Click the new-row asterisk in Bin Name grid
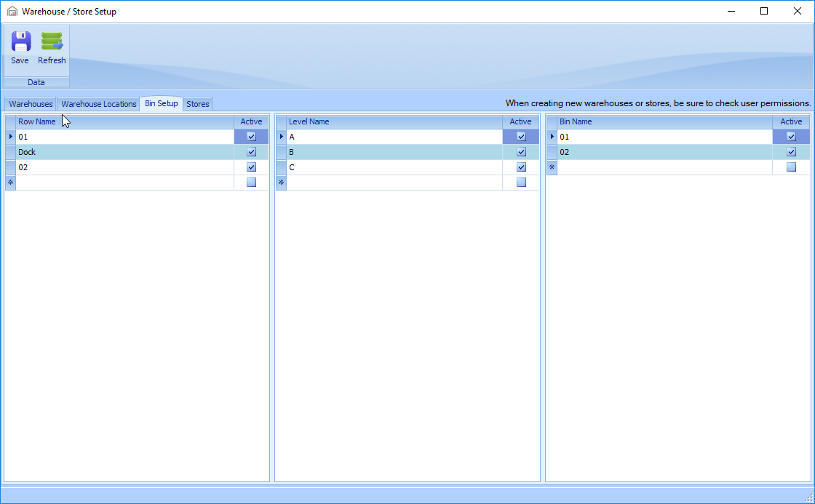This screenshot has height=504, width=815. [x=552, y=167]
